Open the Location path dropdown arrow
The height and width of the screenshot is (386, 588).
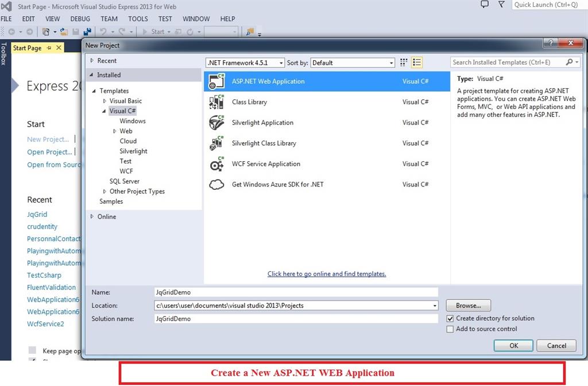(x=435, y=306)
